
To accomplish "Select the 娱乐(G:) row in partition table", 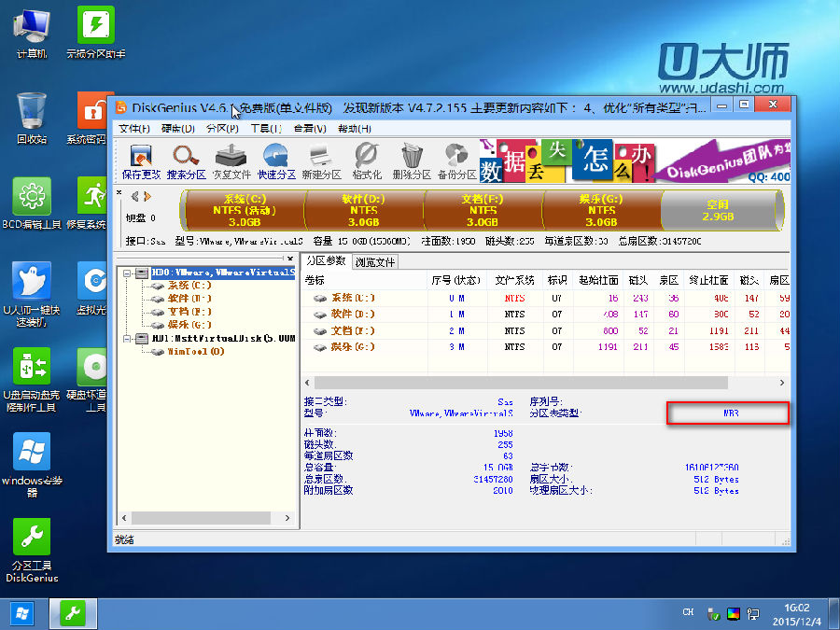I will pyautogui.click(x=545, y=346).
